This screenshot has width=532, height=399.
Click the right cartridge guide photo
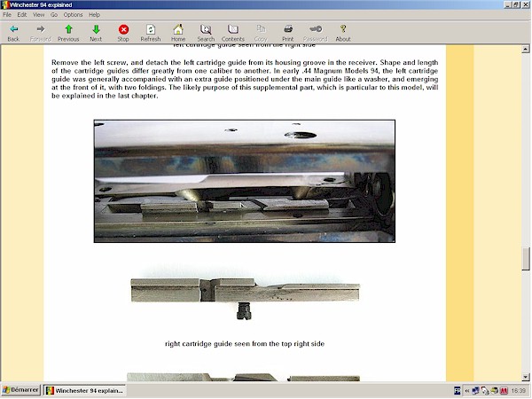tap(245, 299)
